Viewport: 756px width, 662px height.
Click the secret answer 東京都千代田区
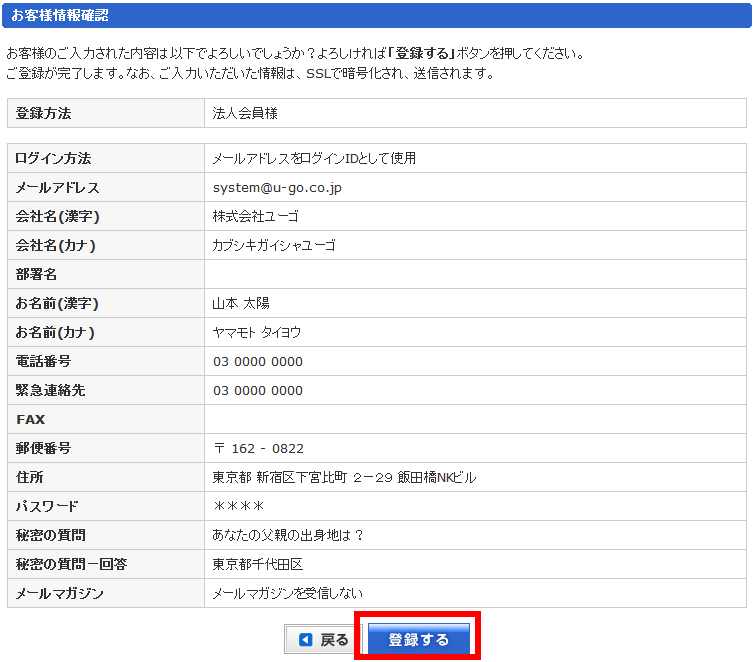(257, 564)
